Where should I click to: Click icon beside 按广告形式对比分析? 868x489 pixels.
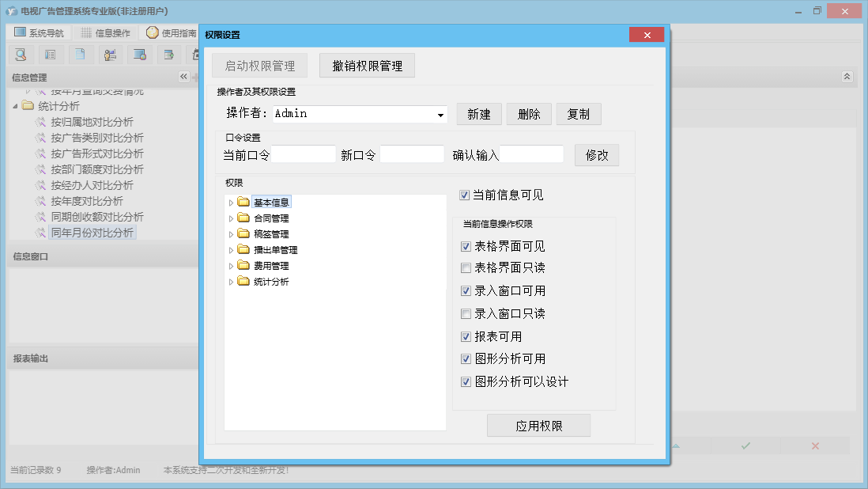[x=40, y=154]
